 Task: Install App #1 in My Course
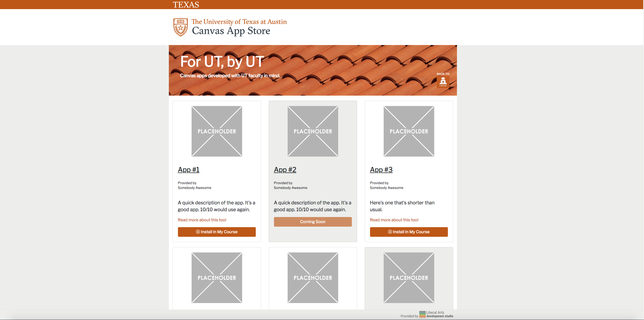(217, 232)
